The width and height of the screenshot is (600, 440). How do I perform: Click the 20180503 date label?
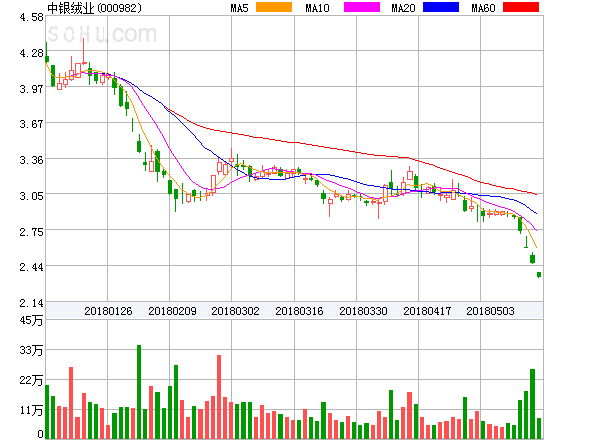point(490,311)
